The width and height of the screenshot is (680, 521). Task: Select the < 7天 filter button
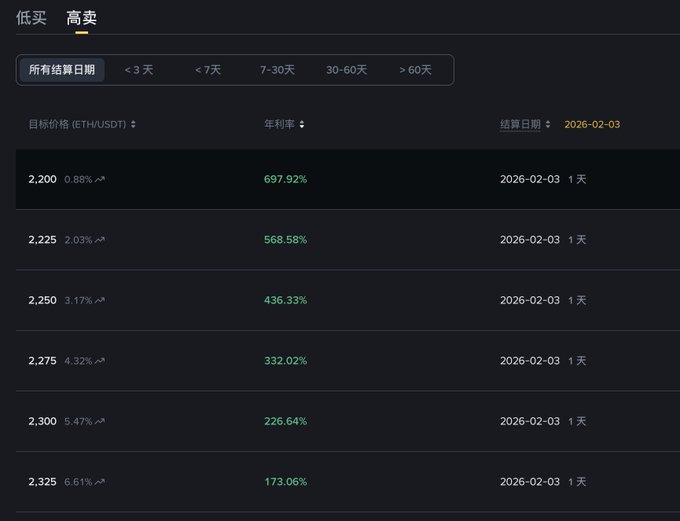tap(208, 70)
